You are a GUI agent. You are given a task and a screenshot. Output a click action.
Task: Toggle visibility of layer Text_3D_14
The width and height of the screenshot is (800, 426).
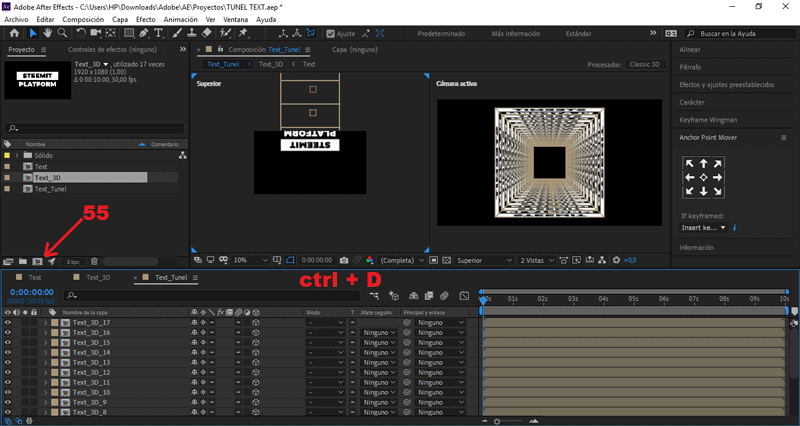[7, 352]
